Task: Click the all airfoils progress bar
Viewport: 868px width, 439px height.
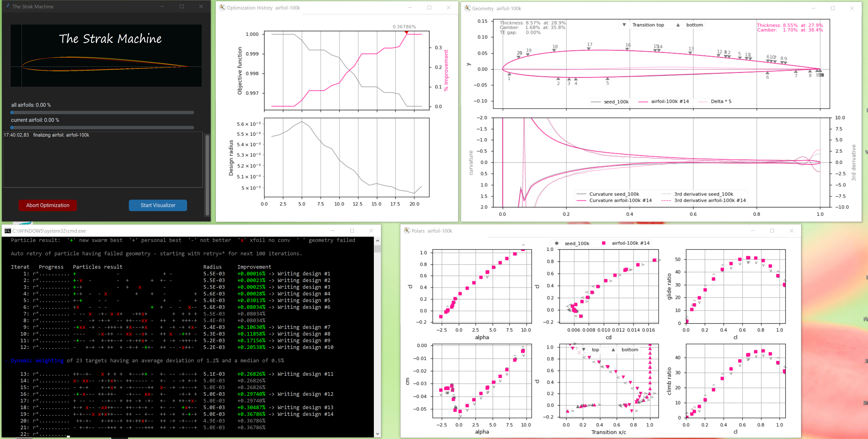Action: [x=102, y=112]
